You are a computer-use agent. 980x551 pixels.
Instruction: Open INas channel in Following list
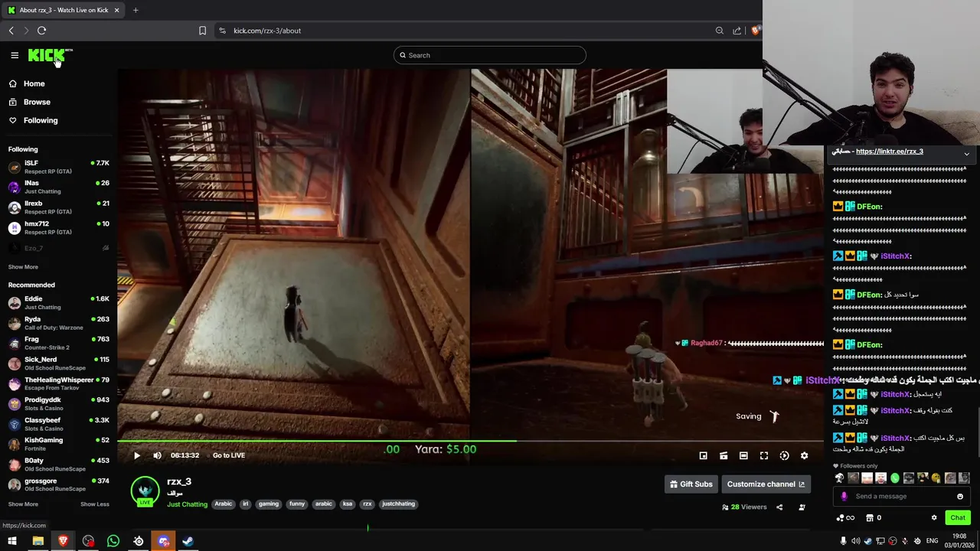(x=58, y=187)
